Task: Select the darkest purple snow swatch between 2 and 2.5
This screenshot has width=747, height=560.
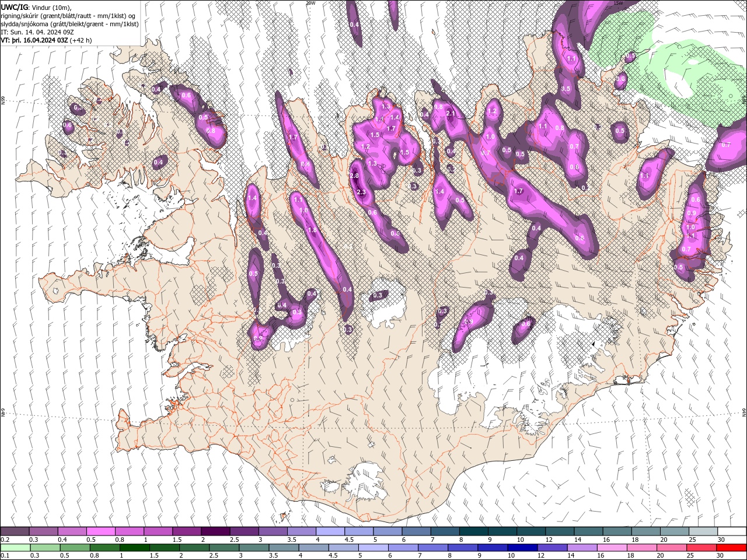Action: pos(215,531)
